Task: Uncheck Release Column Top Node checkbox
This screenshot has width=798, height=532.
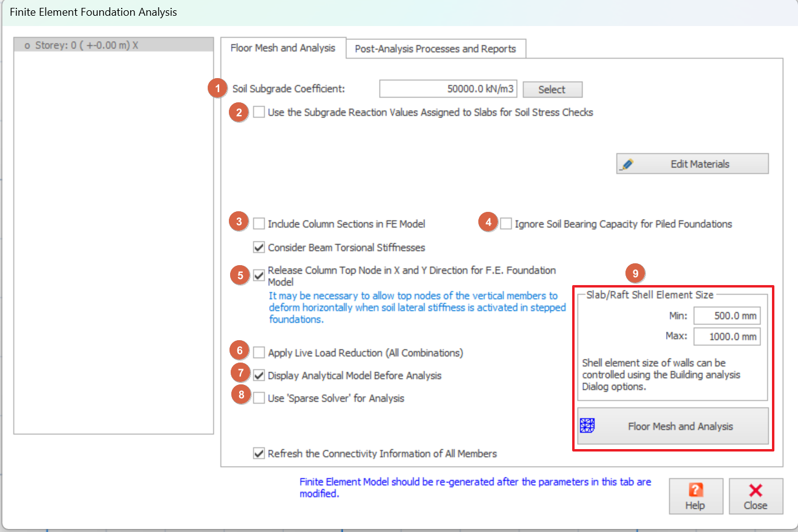Action: 259,275
